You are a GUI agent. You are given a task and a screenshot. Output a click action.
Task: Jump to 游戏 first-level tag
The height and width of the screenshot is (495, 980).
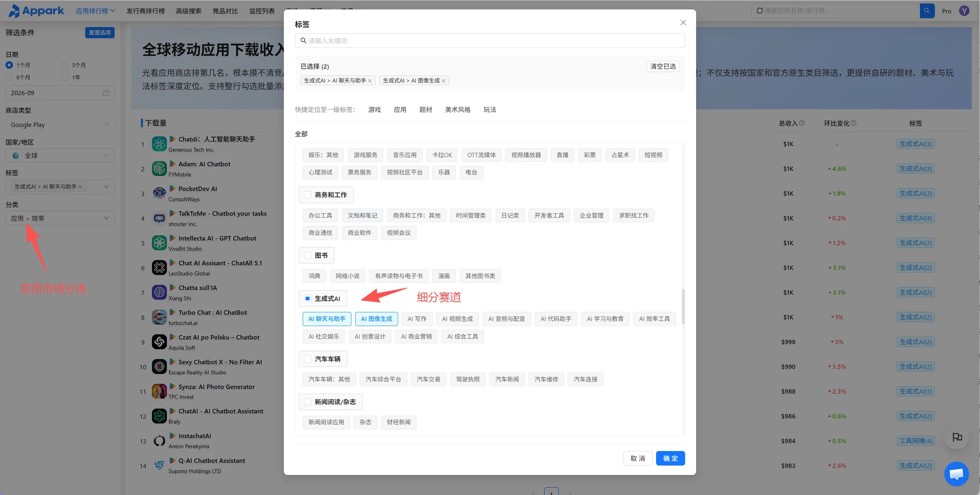tap(374, 110)
